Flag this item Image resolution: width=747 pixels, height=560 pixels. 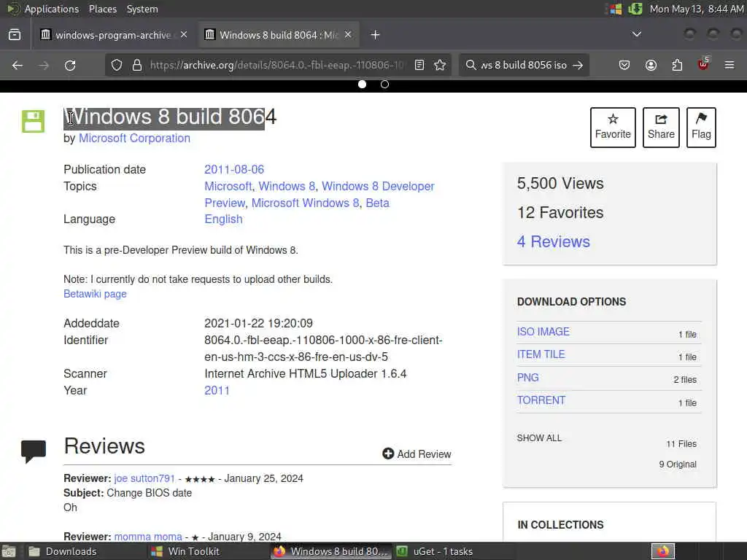pyautogui.click(x=701, y=128)
